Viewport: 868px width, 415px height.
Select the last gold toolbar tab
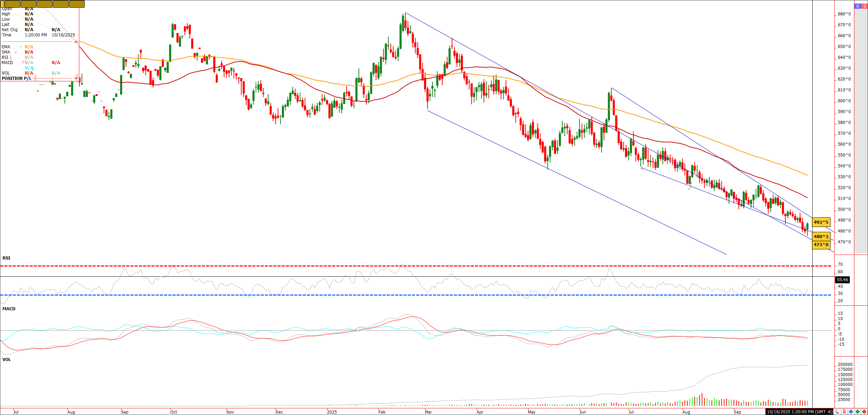pos(77,4)
